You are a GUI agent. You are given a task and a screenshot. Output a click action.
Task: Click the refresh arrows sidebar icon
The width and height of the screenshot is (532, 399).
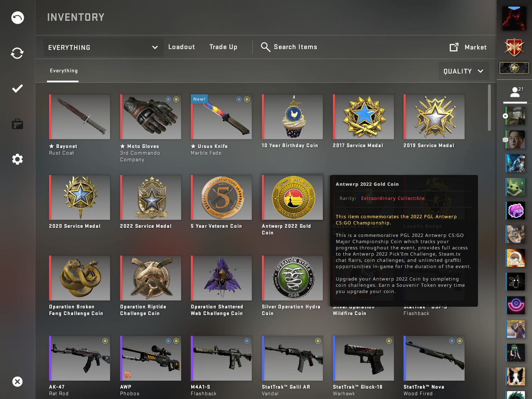pos(17,53)
